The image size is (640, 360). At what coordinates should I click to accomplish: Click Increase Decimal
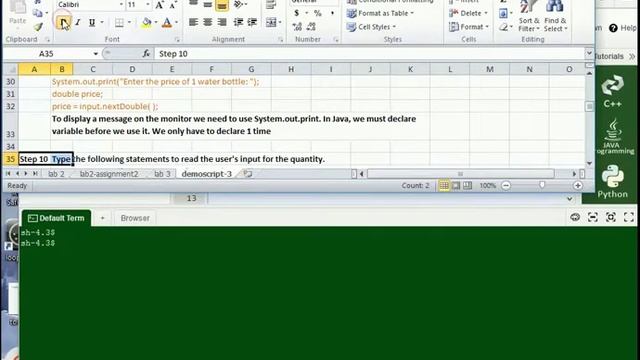297,27
